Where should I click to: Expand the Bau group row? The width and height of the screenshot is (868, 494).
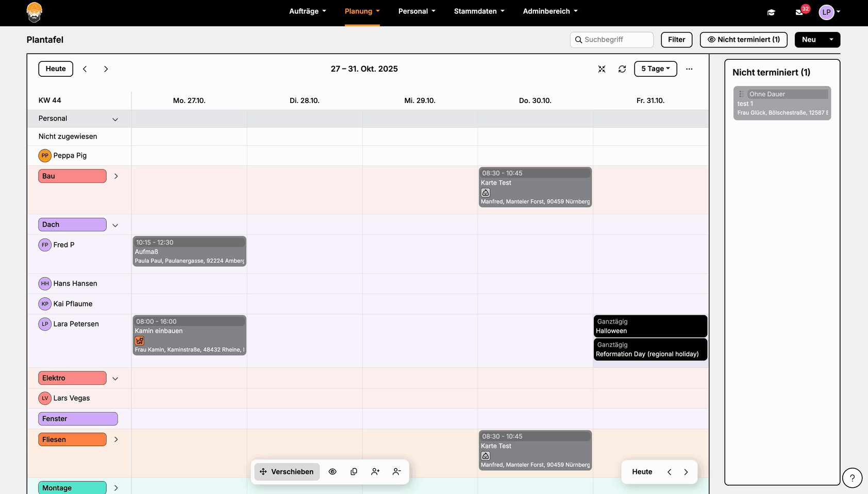coord(116,176)
